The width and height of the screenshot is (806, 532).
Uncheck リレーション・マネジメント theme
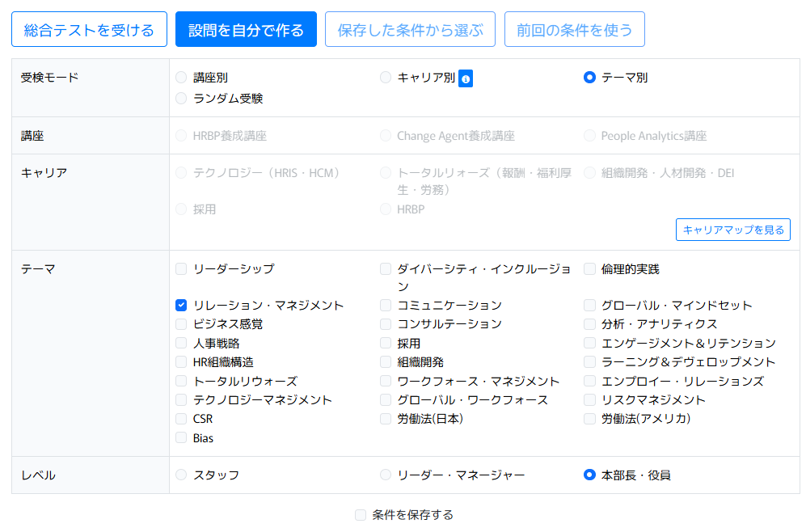pos(181,305)
